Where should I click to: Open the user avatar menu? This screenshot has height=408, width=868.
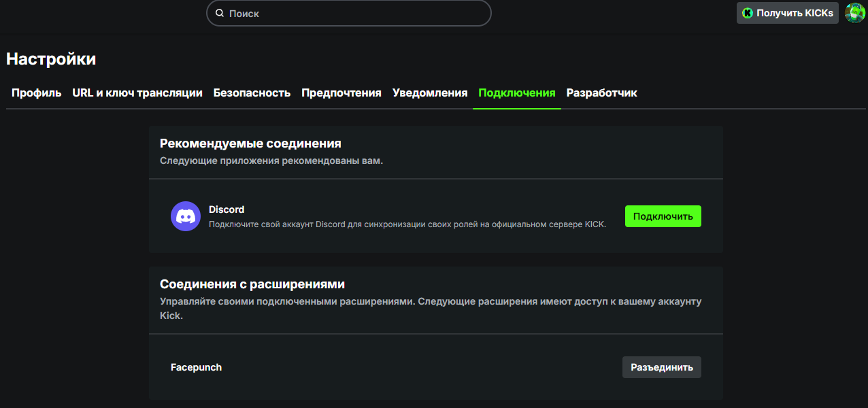click(855, 12)
